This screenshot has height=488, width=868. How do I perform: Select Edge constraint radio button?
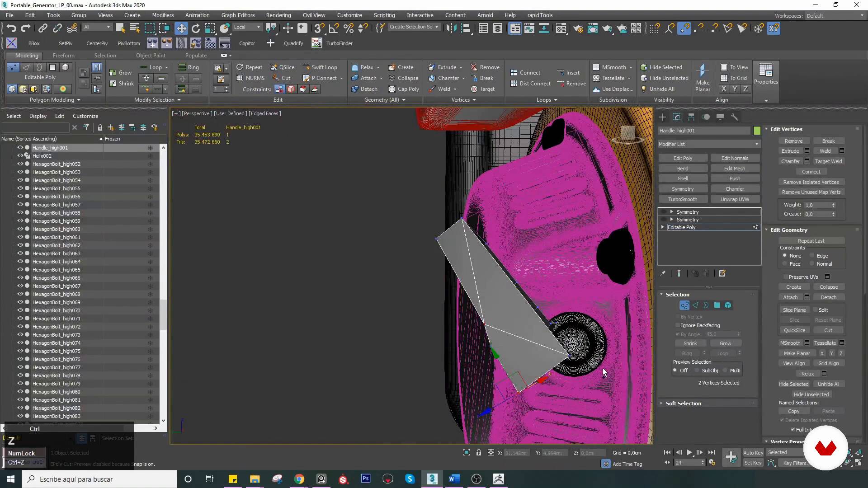(812, 256)
